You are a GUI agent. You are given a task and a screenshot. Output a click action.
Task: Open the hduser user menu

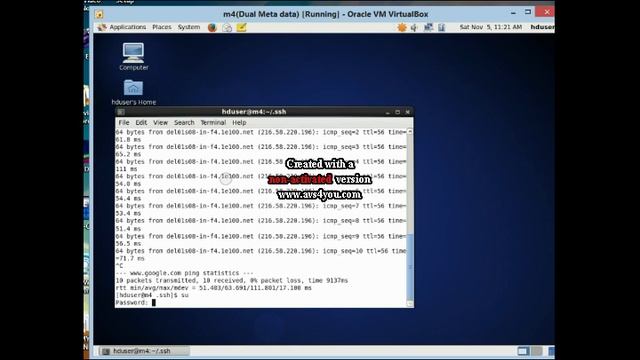click(542, 27)
